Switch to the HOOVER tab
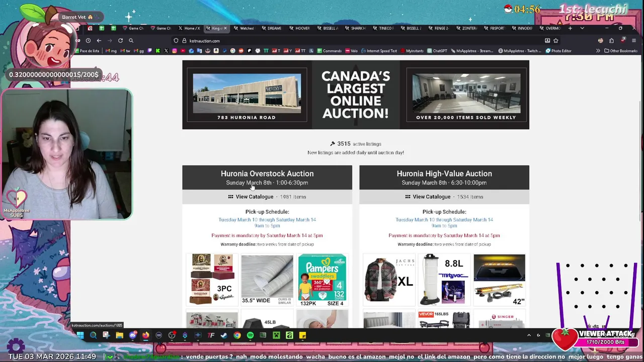Viewport: 644px width, 362px height. [299, 28]
